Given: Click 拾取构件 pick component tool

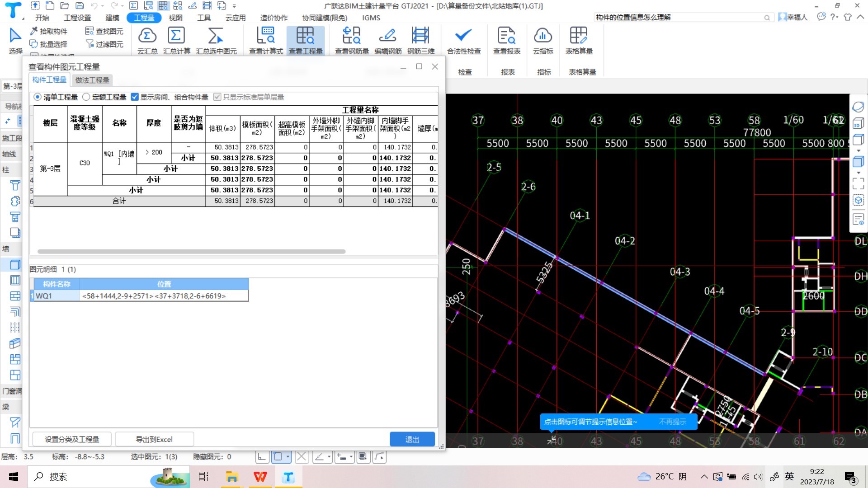Looking at the screenshot, I should (49, 31).
